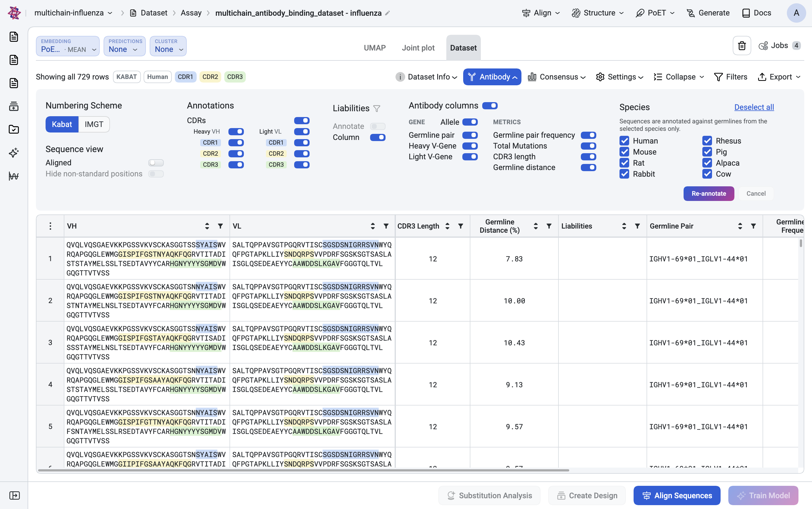812x509 pixels.
Task: Open the sequence logo icon in sidebar
Action: (14, 176)
